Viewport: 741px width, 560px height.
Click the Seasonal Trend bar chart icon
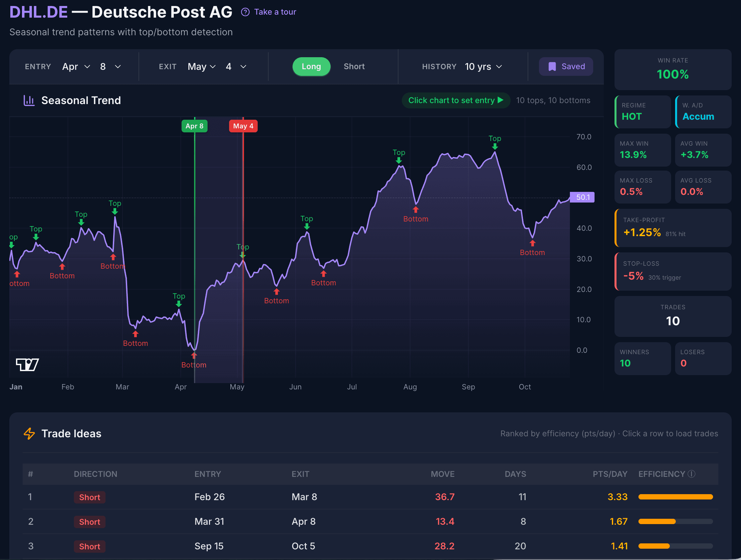pyautogui.click(x=29, y=100)
